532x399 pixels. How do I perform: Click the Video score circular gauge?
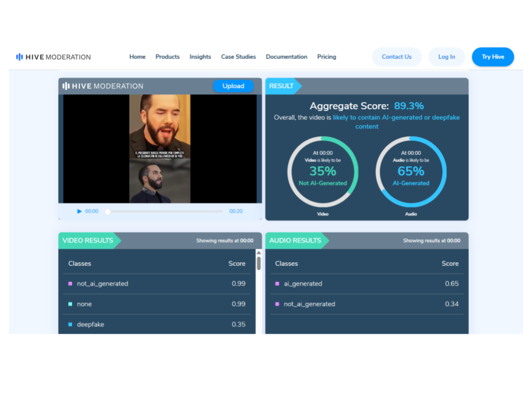click(323, 172)
